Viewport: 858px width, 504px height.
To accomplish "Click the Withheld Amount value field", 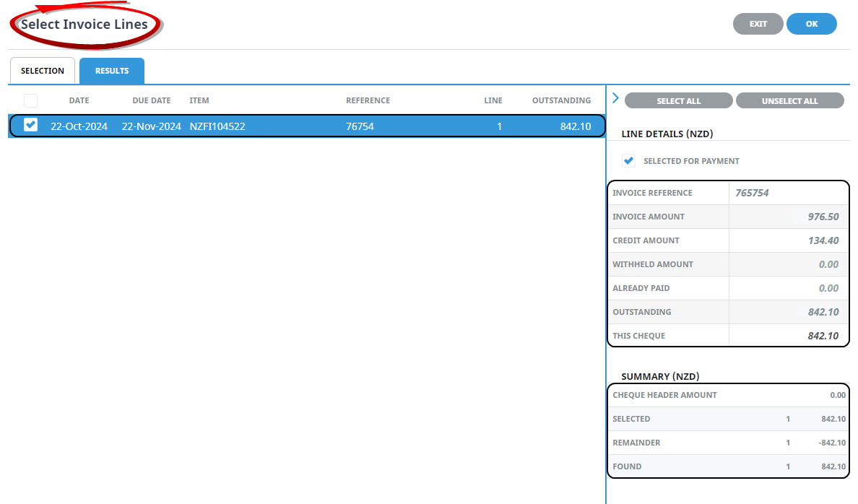I will (x=787, y=264).
